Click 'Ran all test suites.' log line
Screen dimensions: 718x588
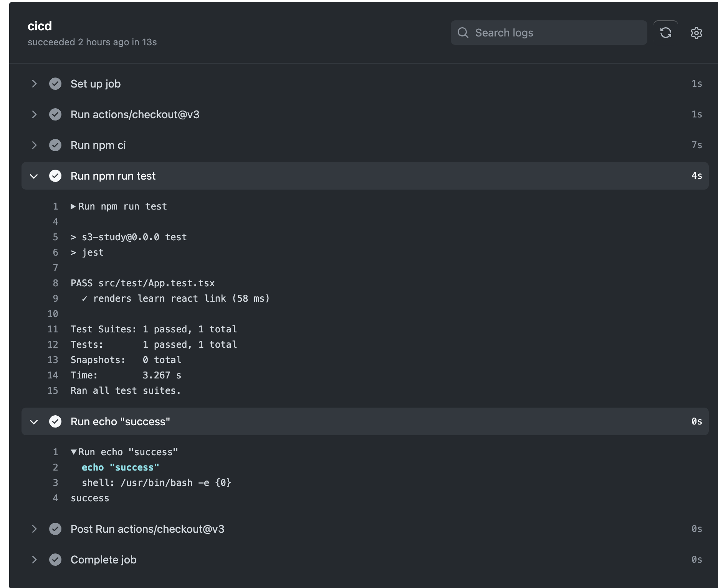point(126,391)
